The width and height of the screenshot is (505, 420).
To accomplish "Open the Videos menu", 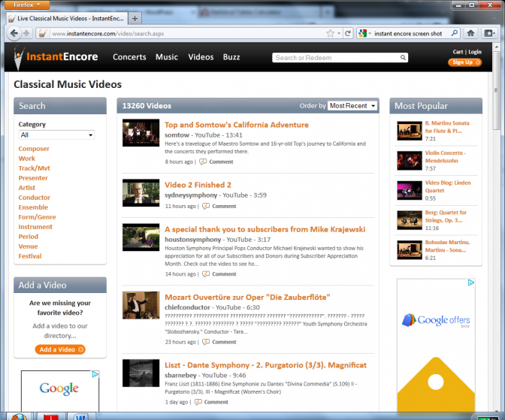I will 201,57.
